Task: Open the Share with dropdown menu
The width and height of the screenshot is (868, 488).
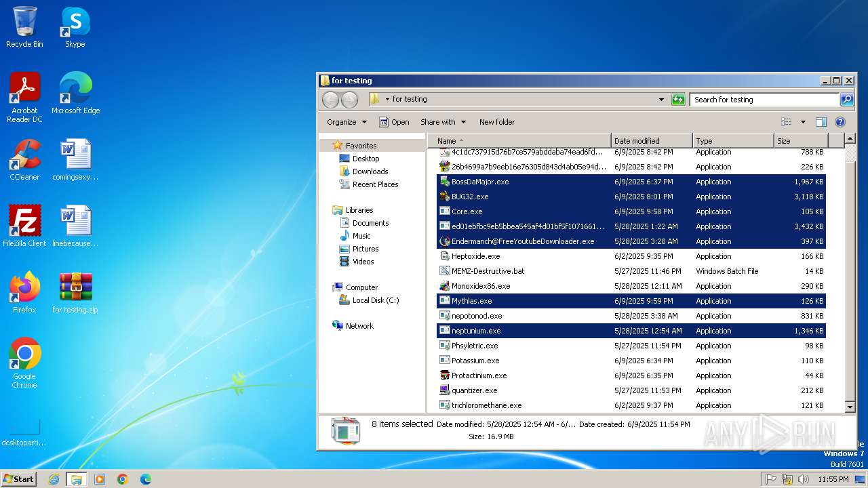Action: [x=443, y=122]
